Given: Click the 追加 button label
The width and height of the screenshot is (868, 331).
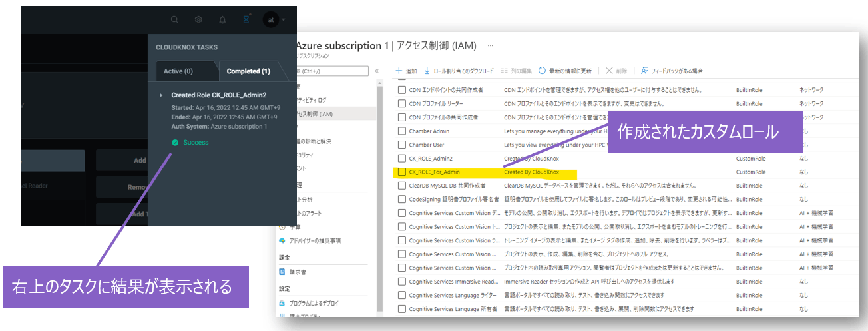Looking at the screenshot, I should (x=411, y=71).
